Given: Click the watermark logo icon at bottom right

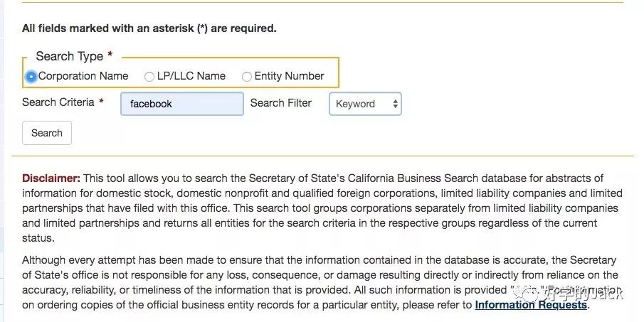Looking at the screenshot, I should tap(528, 293).
